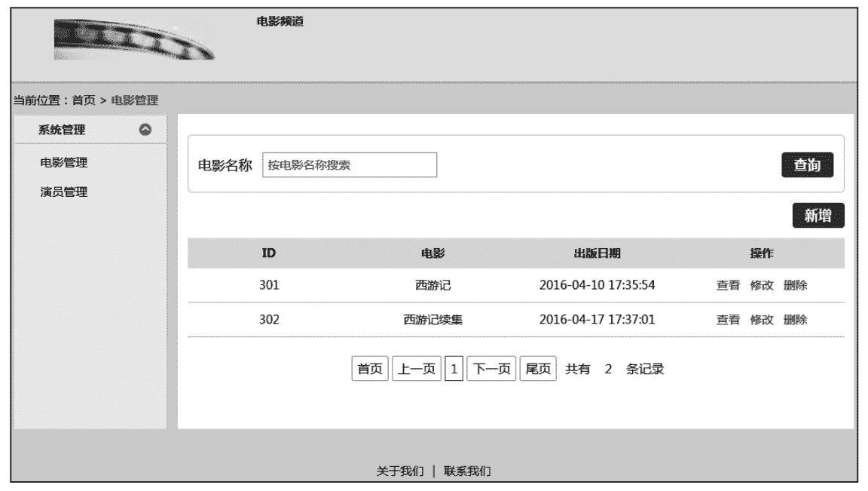Go to first page with 首页 button
The width and height of the screenshot is (868, 491).
tap(369, 370)
